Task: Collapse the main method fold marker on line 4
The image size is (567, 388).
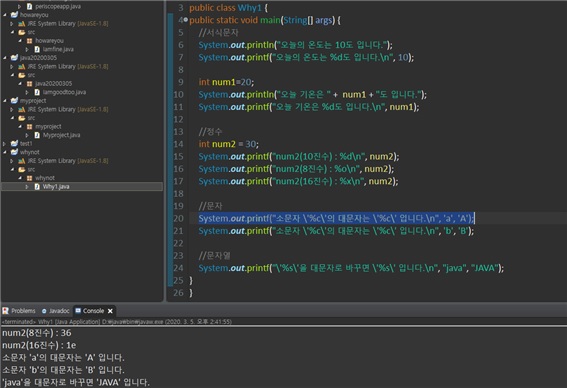Action: tap(186, 20)
